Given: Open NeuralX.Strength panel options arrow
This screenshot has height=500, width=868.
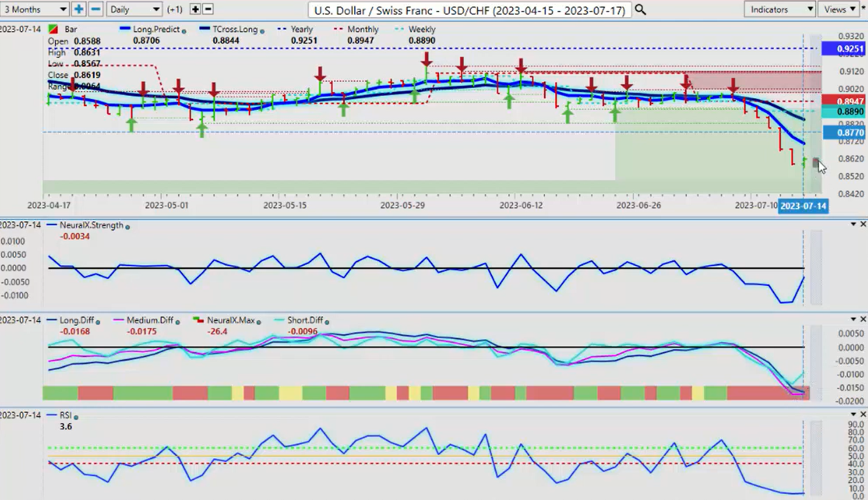Looking at the screenshot, I should [x=853, y=224].
